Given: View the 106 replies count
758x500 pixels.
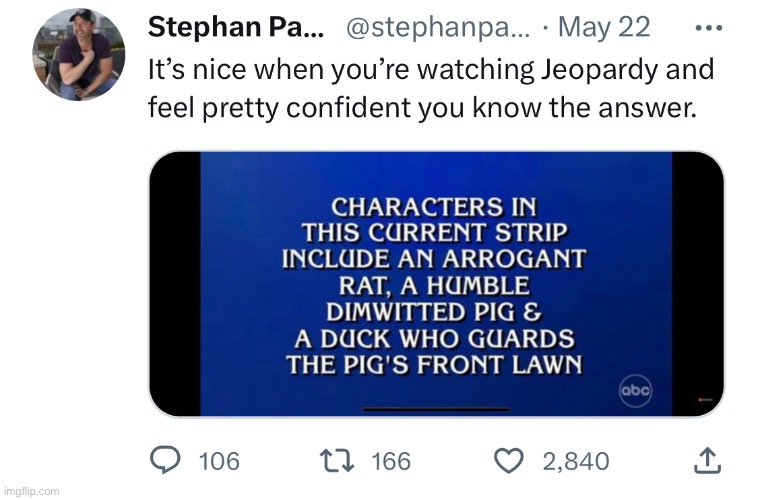Looking at the screenshot, I should [x=219, y=461].
